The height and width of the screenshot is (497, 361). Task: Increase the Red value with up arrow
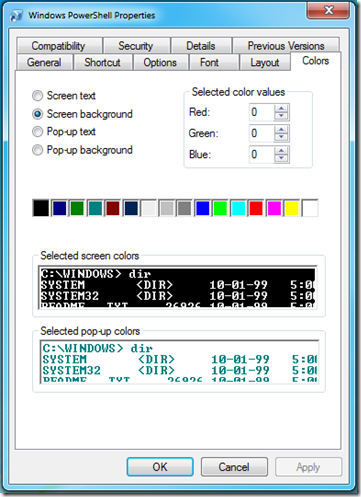281,108
